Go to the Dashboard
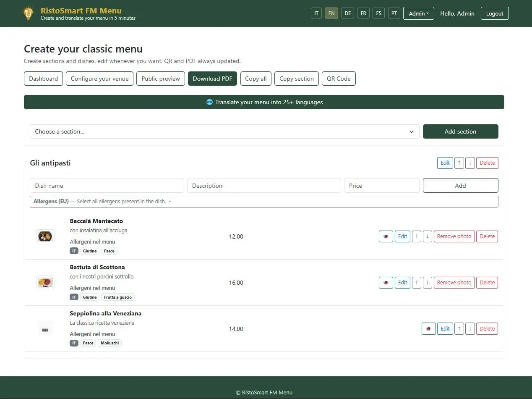Image resolution: width=532 pixels, height=399 pixels. (44, 79)
